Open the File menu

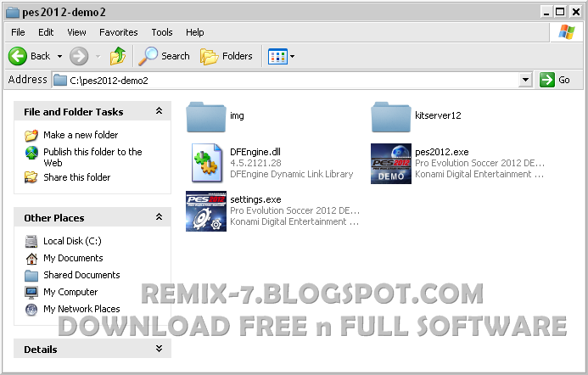[18, 32]
